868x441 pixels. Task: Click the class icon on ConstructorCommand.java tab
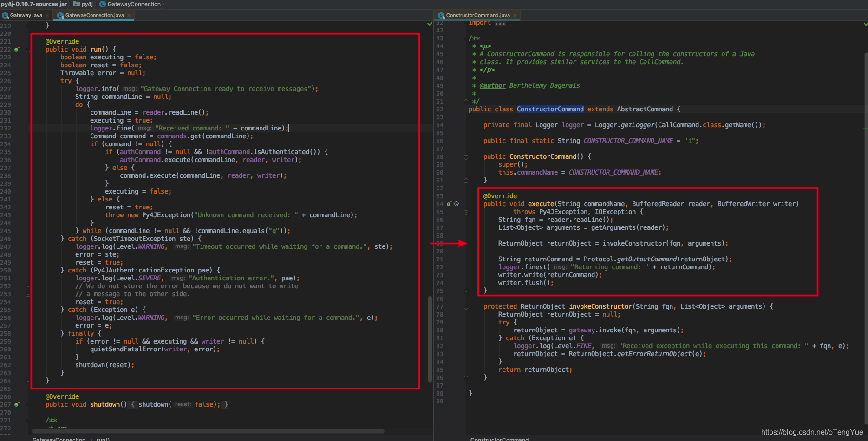[x=441, y=15]
